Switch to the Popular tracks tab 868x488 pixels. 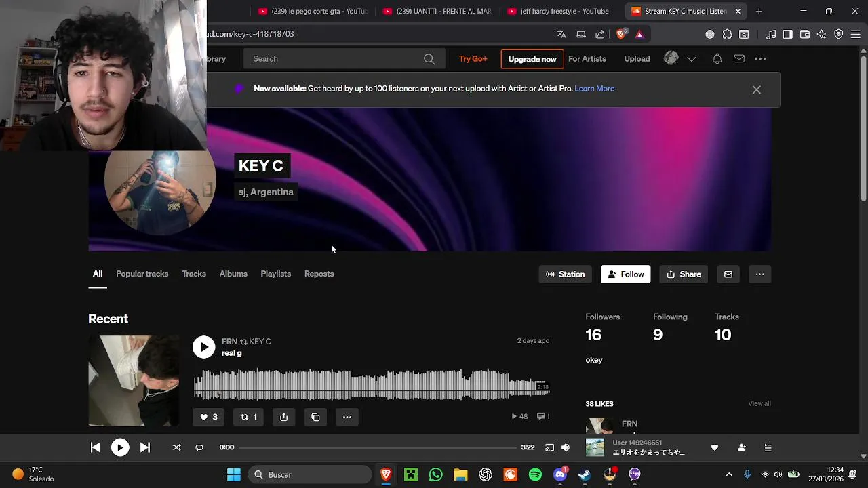point(142,274)
